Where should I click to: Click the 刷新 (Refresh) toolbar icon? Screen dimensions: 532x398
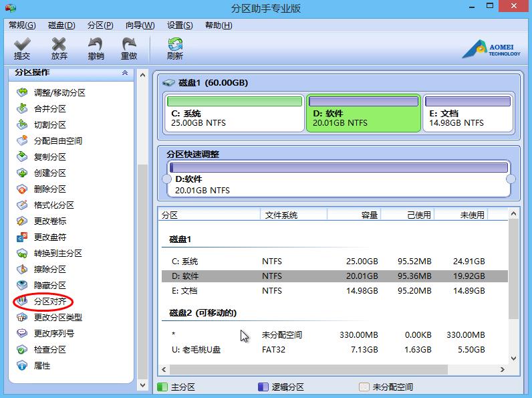tap(175, 49)
